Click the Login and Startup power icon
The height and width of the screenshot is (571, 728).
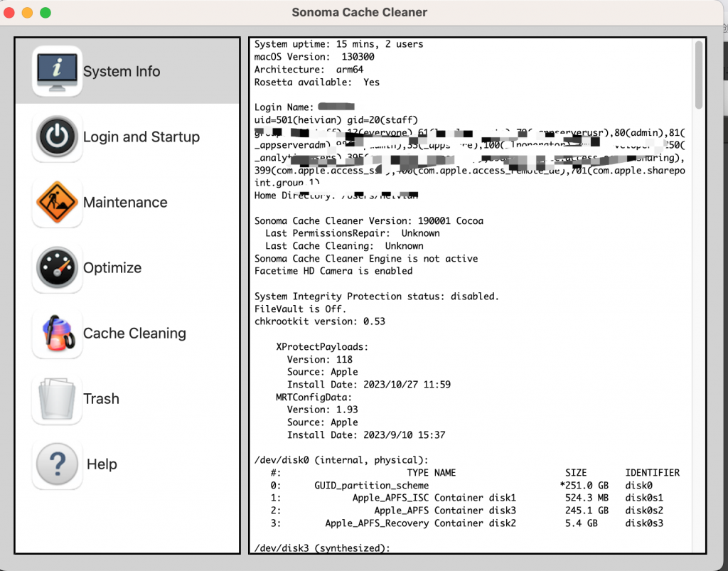(x=57, y=137)
